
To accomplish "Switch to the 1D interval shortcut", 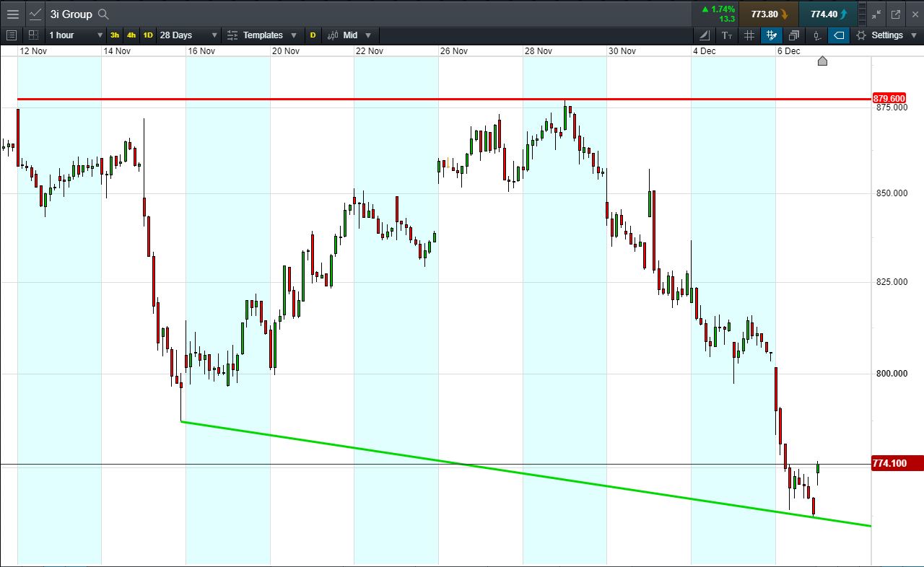I will (x=148, y=35).
